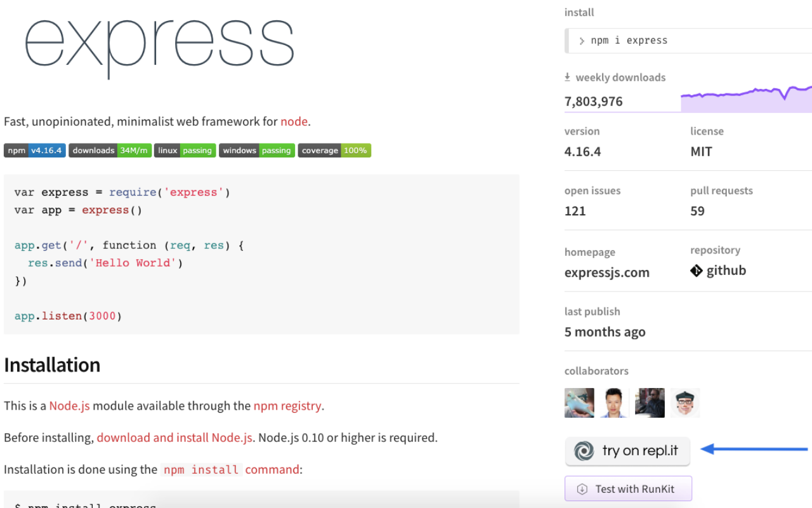Click the first collaborator avatar
Screen dimensions: 812x508
pos(579,403)
